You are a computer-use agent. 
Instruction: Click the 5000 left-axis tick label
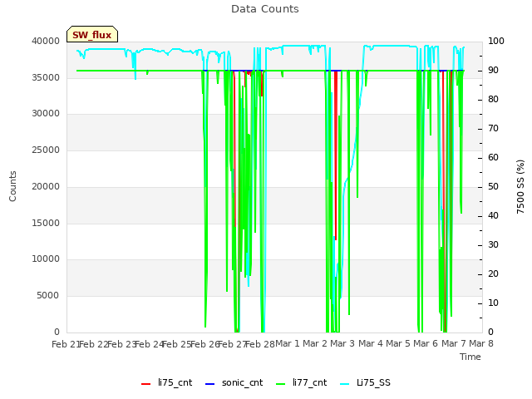point(48,296)
